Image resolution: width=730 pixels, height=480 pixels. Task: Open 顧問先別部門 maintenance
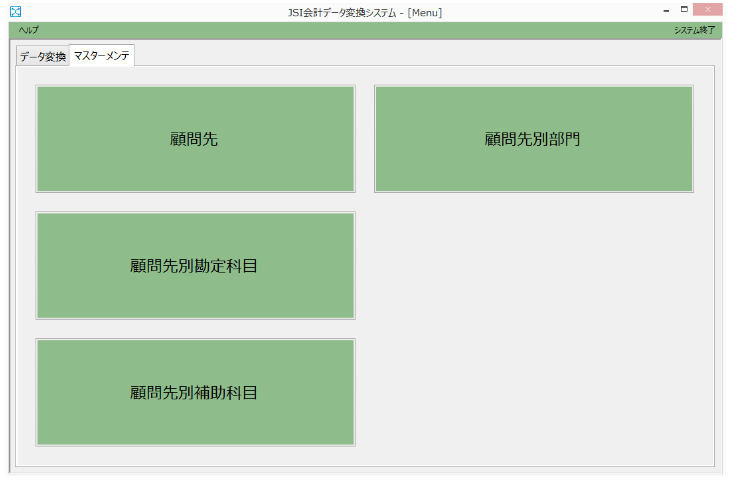(x=533, y=139)
